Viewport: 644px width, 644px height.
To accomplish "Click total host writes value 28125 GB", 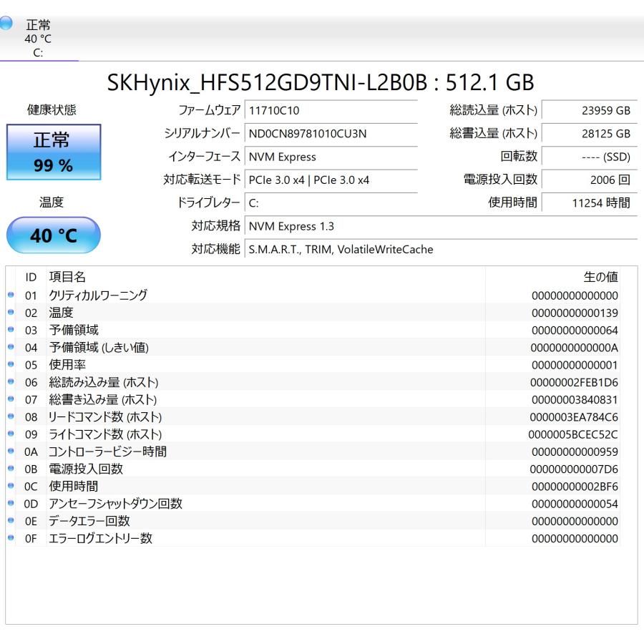I will click(x=590, y=134).
